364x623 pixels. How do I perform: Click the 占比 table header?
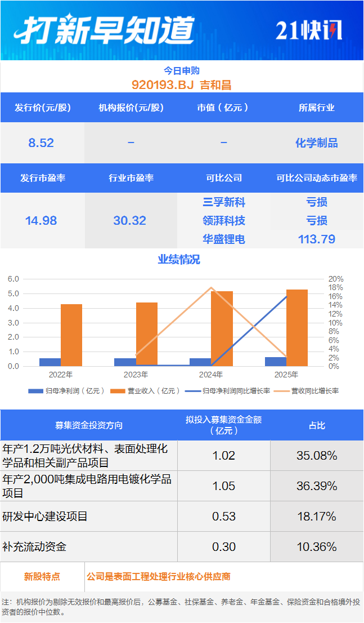317,425
